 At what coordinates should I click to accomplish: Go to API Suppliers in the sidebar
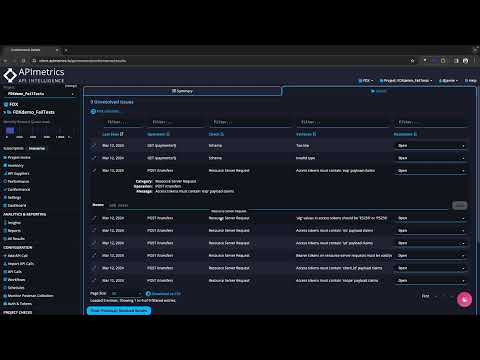(x=18, y=173)
